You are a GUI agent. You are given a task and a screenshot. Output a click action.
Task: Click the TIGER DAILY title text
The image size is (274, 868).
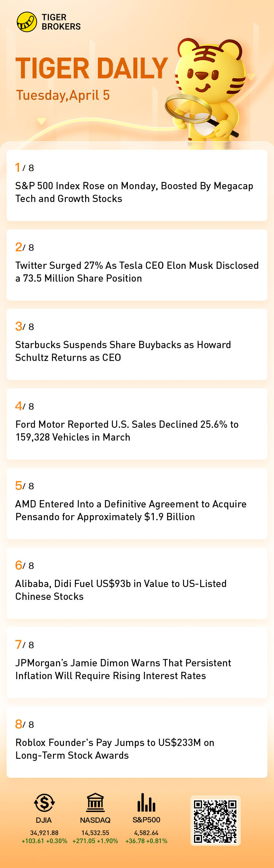click(92, 68)
